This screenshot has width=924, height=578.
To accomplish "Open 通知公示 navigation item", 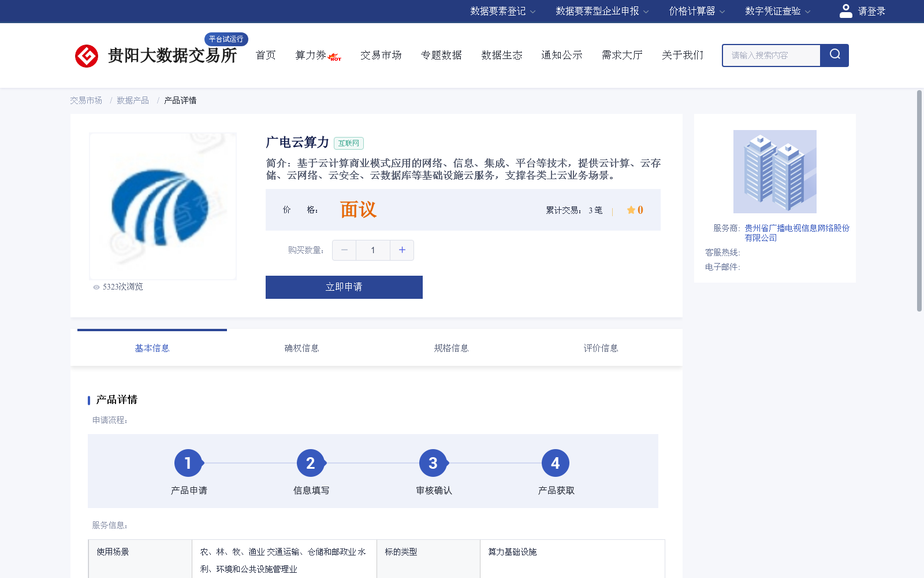I will [x=562, y=55].
